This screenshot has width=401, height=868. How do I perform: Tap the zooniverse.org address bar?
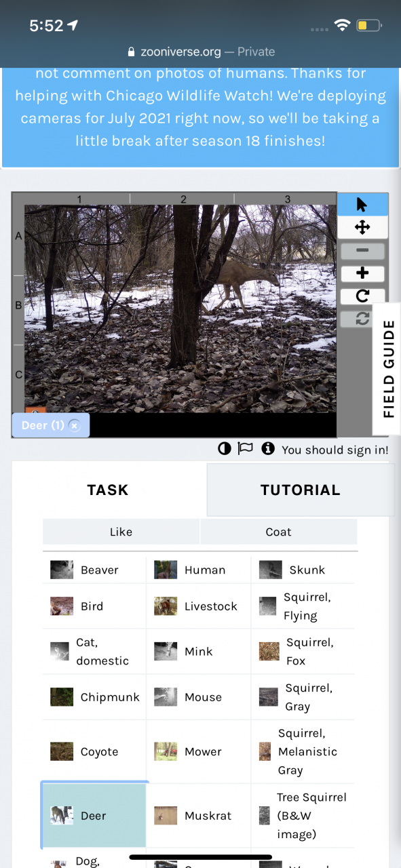(201, 52)
